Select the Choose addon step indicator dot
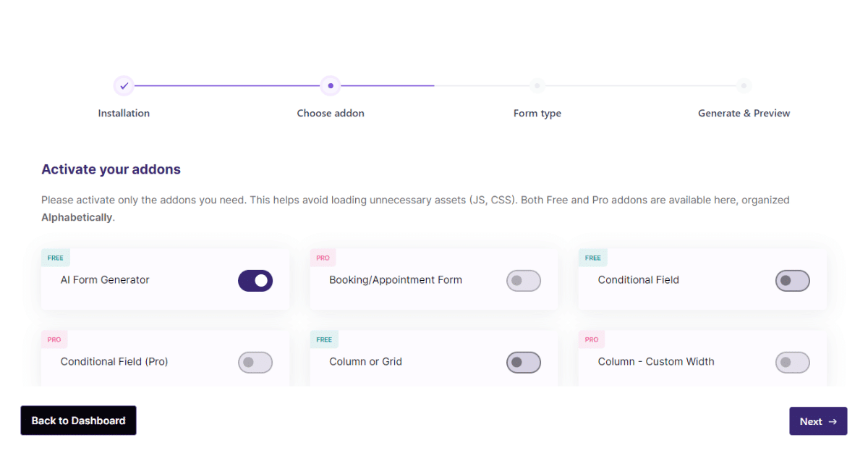Screen dimensions: 868x456 (331, 85)
